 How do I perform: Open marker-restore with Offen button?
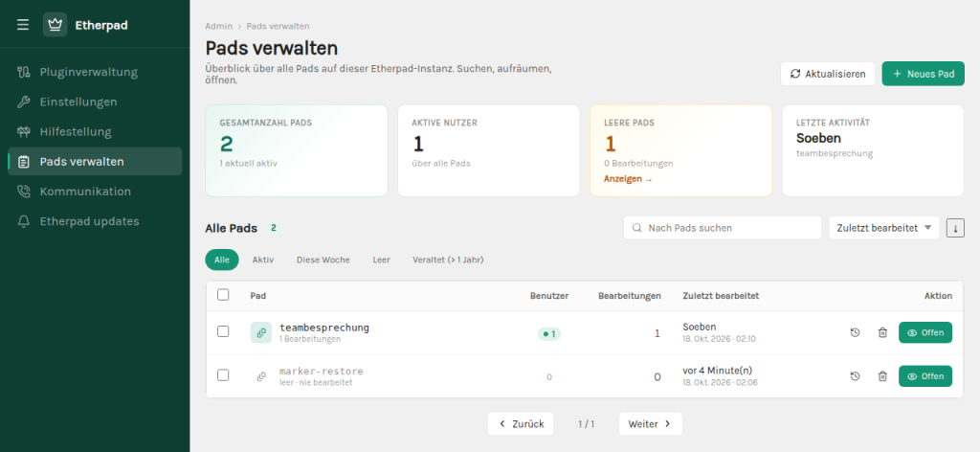[x=925, y=376]
